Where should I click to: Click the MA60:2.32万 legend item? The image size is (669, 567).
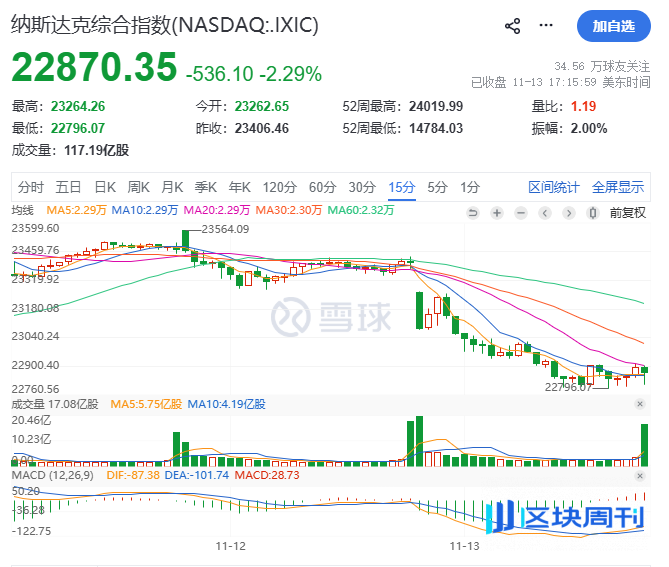point(361,210)
